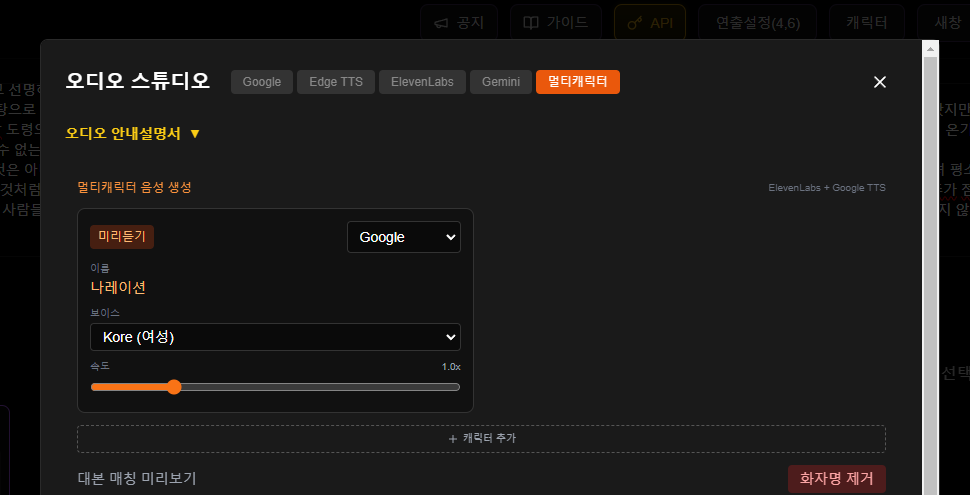Click the plus icon in 캐릭터 추가
970x495 pixels.
point(452,438)
